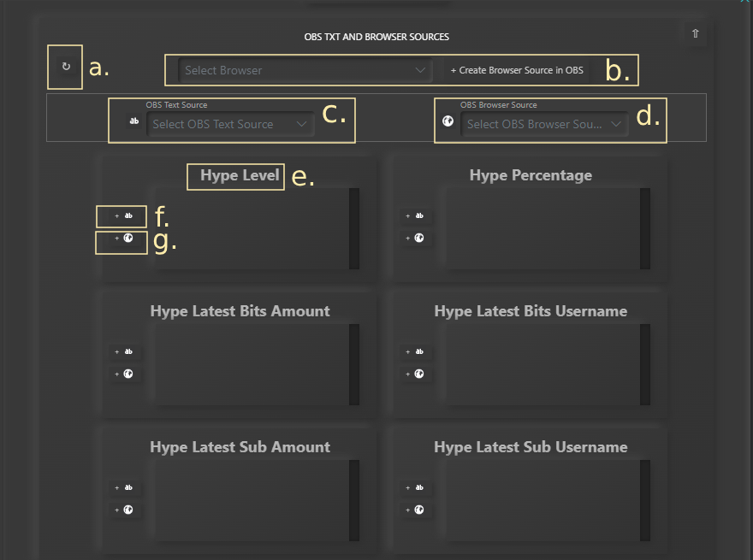Image resolution: width=753 pixels, height=560 pixels.
Task: Add browser source to Hype Percentage
Action: [415, 239]
